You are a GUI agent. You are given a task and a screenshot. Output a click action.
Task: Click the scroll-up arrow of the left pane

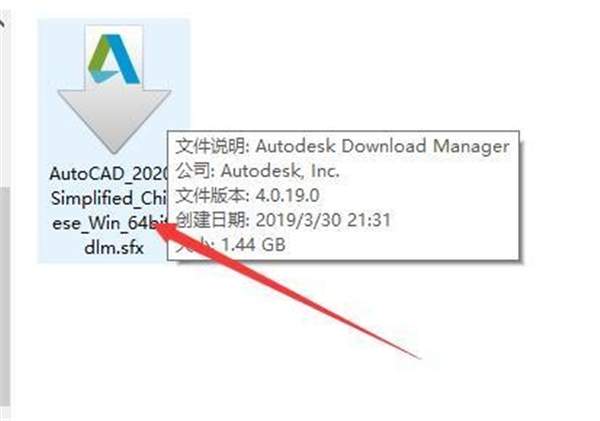point(2,23)
